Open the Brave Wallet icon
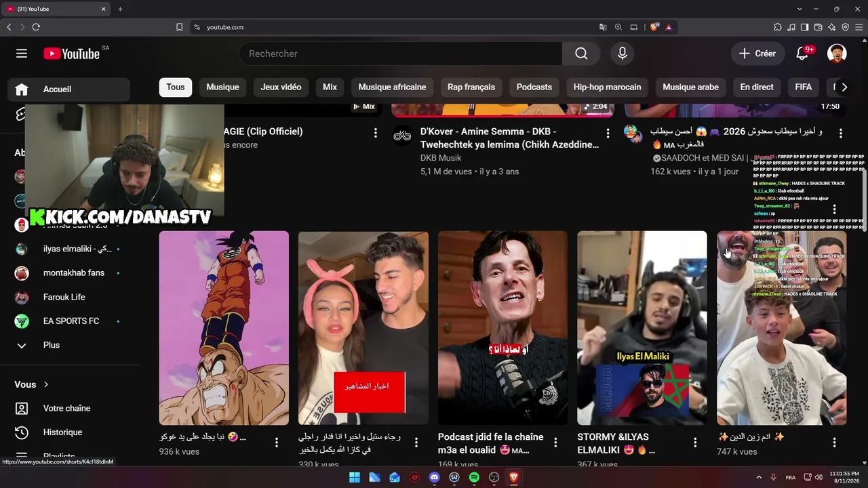Image resolution: width=868 pixels, height=488 pixels. pyautogui.click(x=818, y=27)
